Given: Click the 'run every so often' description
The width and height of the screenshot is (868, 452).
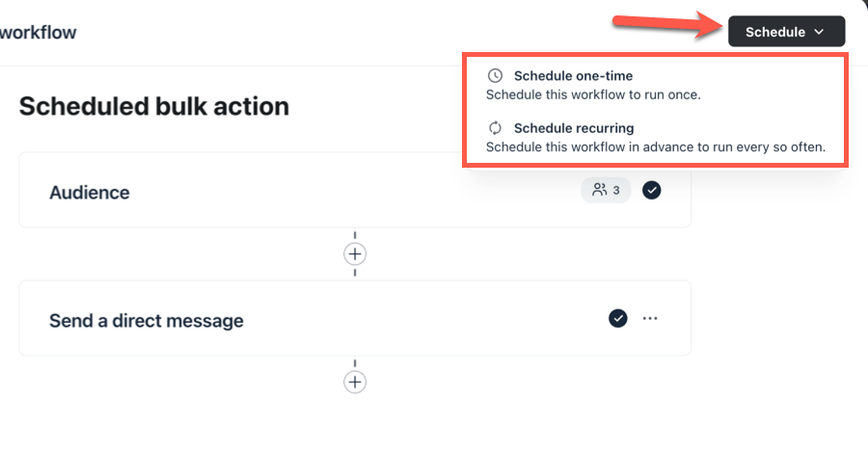Looking at the screenshot, I should pos(655,147).
